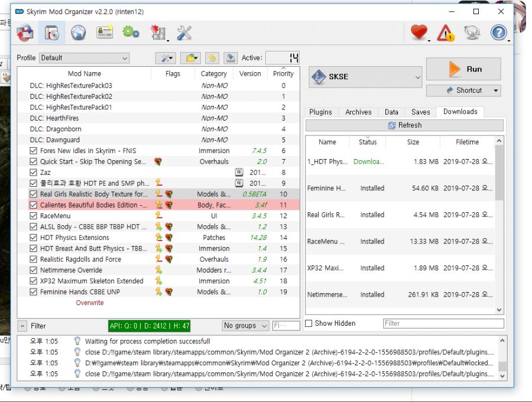Click the red heart Endorse icon
Image resolution: width=532 pixels, height=402 pixels.
click(419, 33)
